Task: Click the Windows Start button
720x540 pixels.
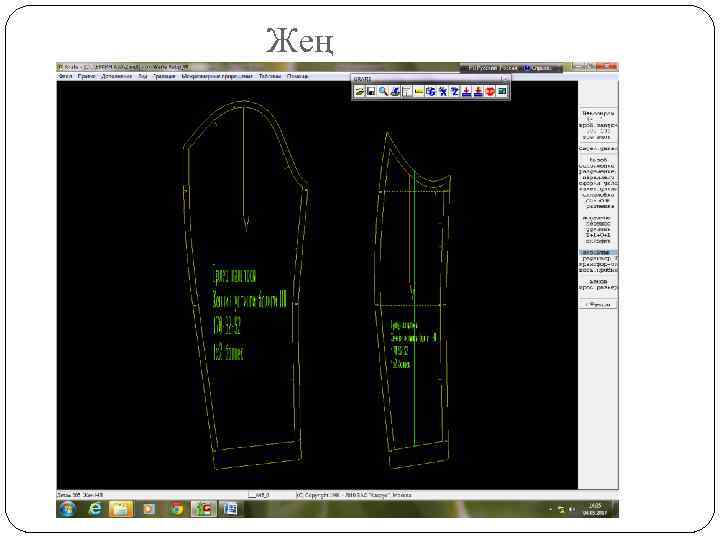Action: tap(68, 509)
